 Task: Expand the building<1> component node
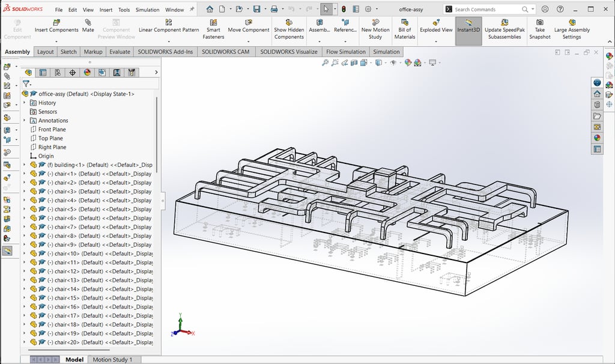tap(25, 165)
